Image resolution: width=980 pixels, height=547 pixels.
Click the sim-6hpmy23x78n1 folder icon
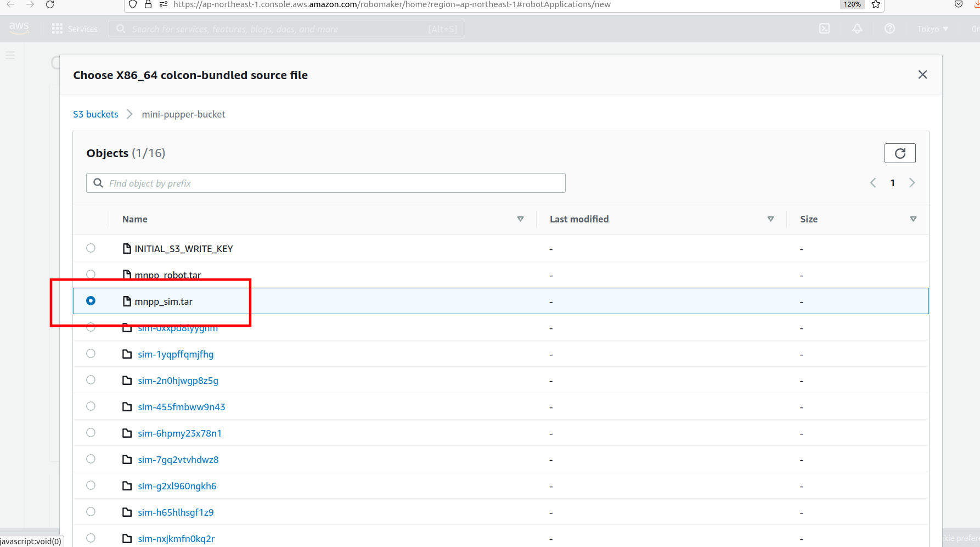click(127, 433)
